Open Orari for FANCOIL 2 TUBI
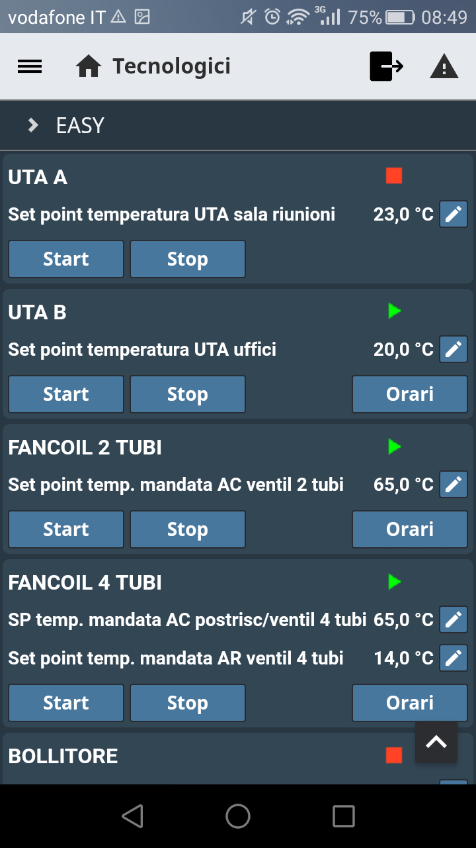The image size is (476, 848). 410,529
